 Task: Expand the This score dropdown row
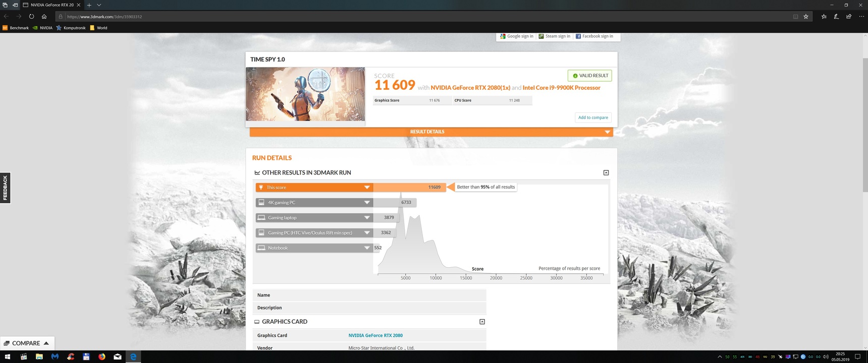click(x=314, y=187)
